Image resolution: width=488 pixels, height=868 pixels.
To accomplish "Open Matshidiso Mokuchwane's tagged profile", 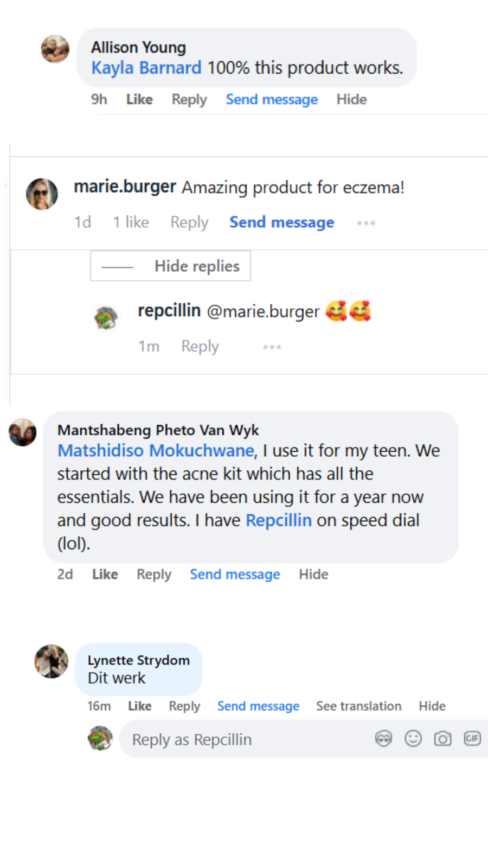I will click(156, 451).
